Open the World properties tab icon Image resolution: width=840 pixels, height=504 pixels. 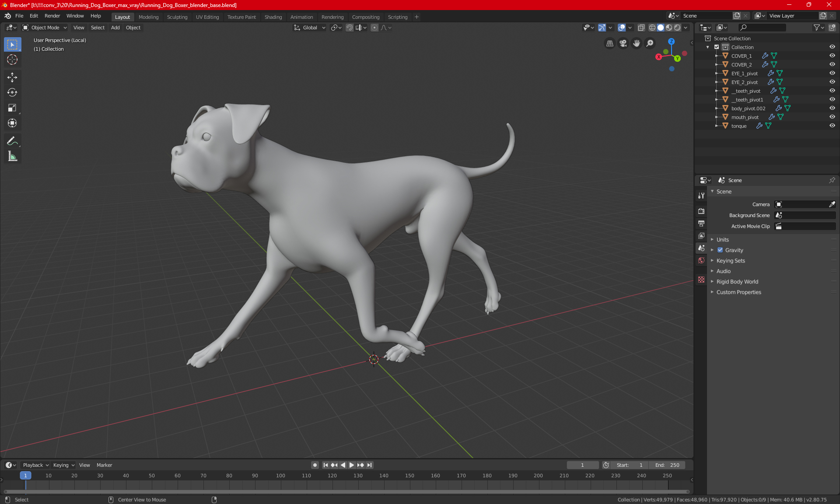pyautogui.click(x=701, y=260)
